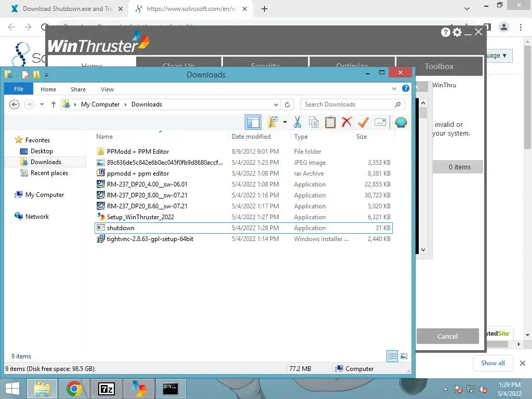
Task: Switch to Download Shutdown.exe Chrome tab
Action: (x=67, y=9)
